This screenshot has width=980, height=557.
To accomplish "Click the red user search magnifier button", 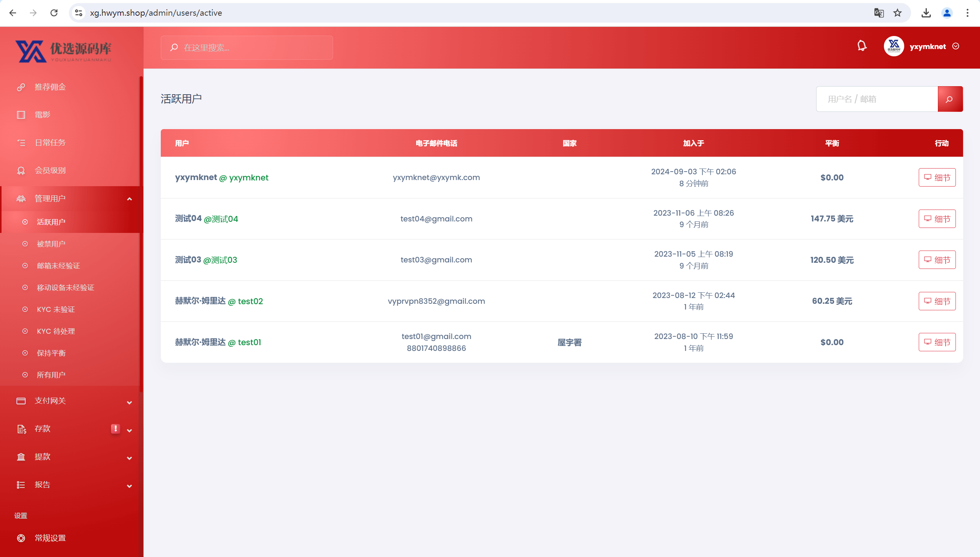I will [950, 99].
